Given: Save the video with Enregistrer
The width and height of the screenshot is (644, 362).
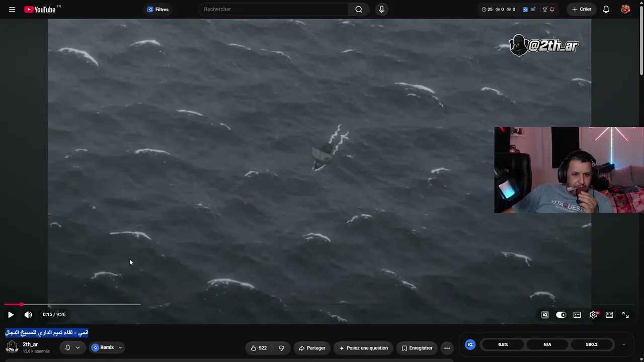Looking at the screenshot, I should pos(417,348).
